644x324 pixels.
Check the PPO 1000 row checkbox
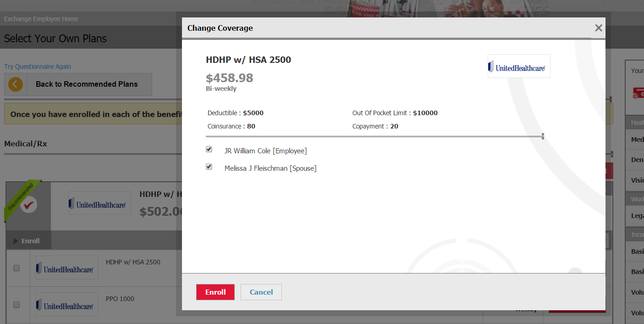click(x=17, y=305)
